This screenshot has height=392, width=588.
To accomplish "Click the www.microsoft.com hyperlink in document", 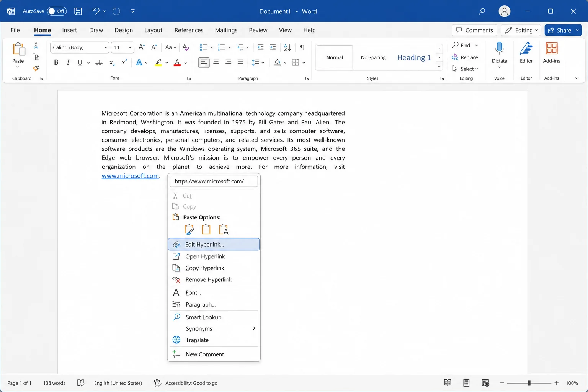I will (130, 176).
